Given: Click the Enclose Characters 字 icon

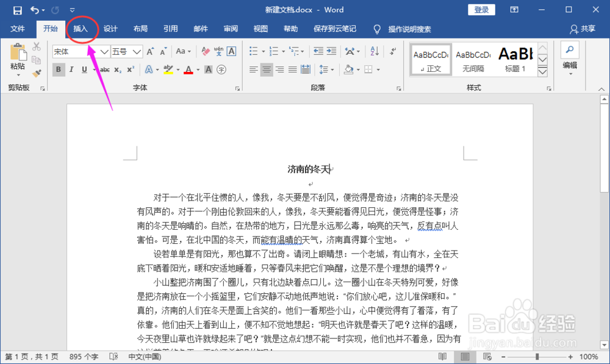Looking at the screenshot, I should pos(221,70).
